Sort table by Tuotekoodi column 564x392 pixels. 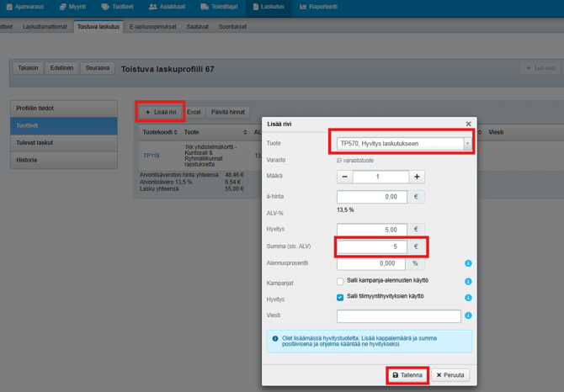159,132
